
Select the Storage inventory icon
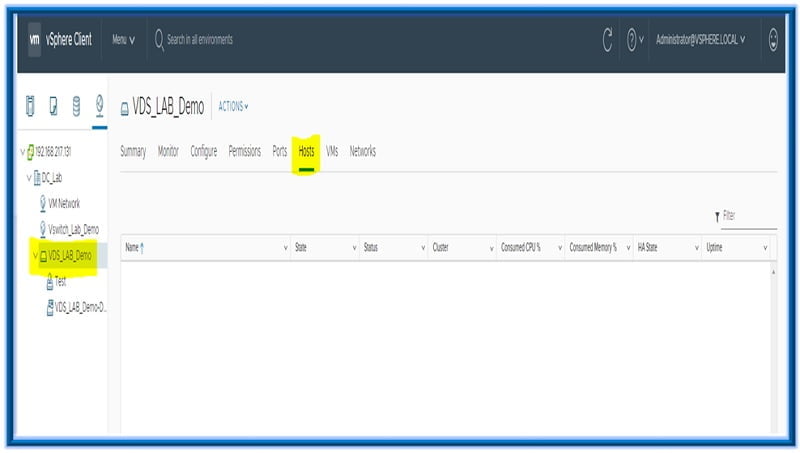point(76,106)
